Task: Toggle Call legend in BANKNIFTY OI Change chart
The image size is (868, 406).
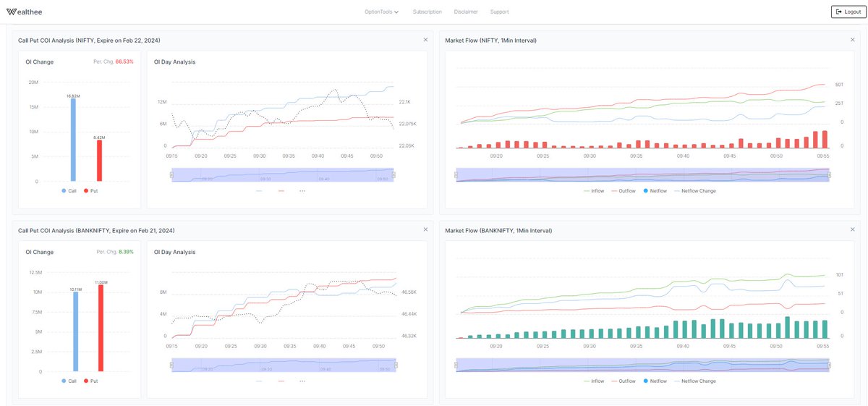Action: pos(69,381)
